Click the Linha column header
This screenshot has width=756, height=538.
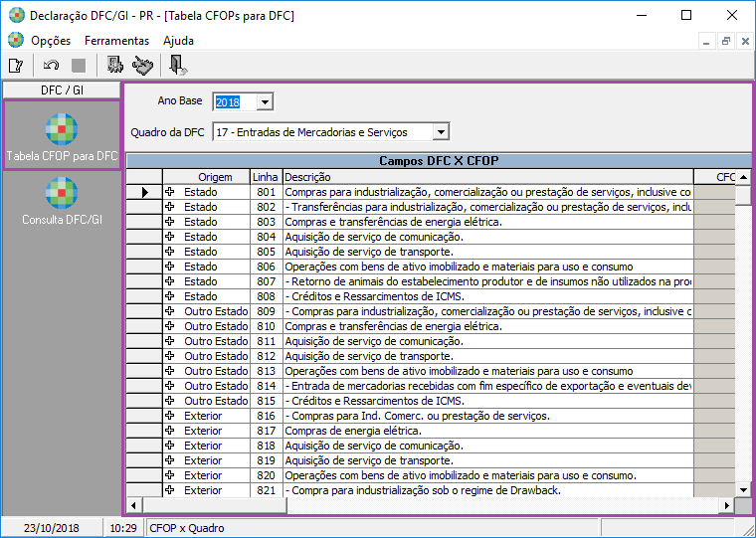266,177
